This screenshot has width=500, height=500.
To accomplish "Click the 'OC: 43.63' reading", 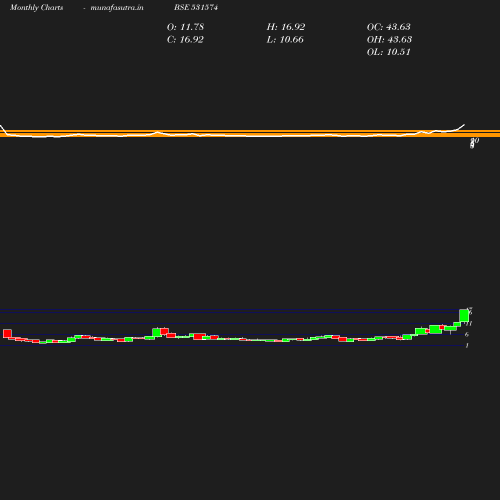I will (x=389, y=27).
